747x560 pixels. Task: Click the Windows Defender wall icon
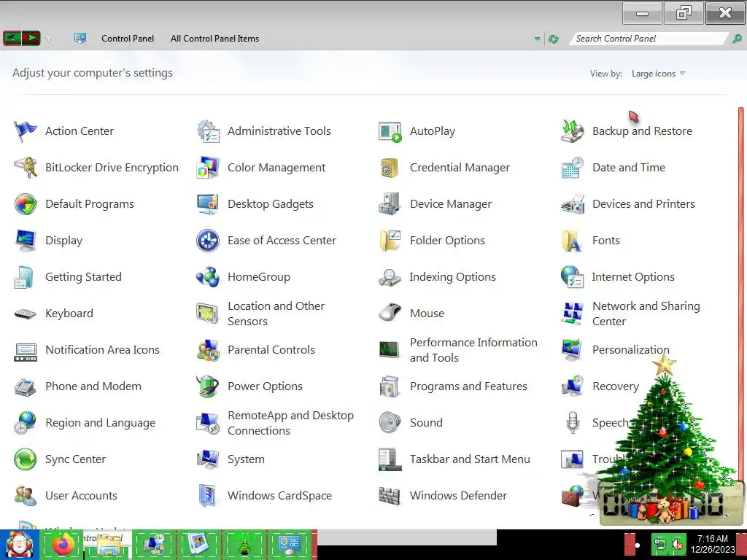pos(390,496)
